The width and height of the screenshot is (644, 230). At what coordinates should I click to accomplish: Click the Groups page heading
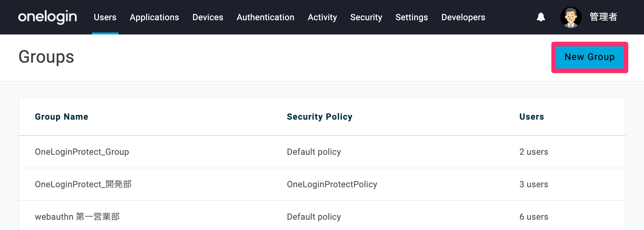point(46,57)
